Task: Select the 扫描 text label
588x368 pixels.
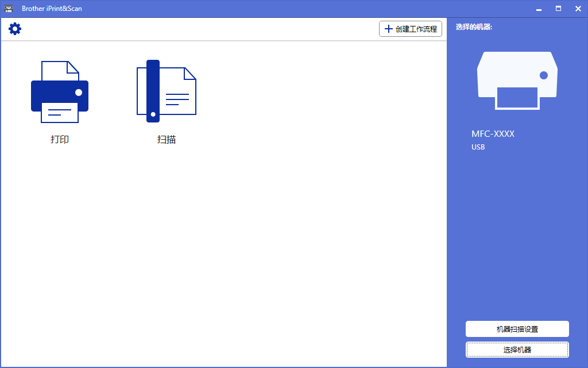Action: [166, 139]
